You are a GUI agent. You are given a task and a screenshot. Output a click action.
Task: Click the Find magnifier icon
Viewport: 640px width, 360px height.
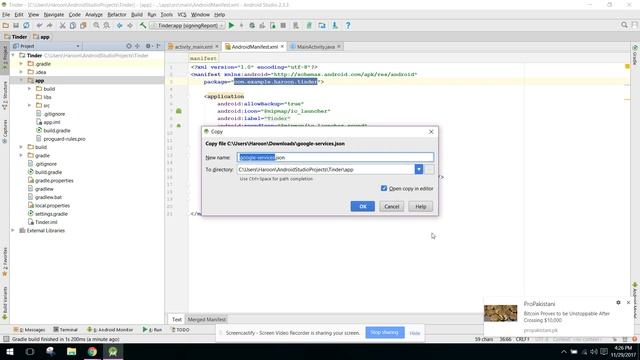[96, 25]
